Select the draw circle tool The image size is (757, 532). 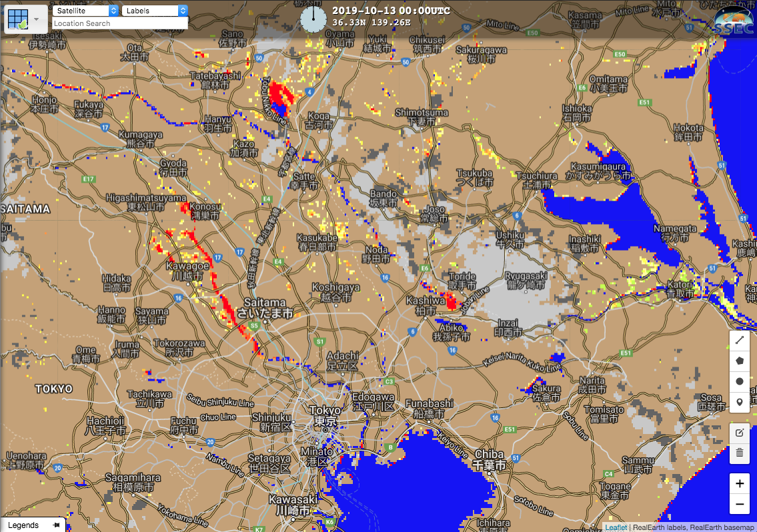(739, 381)
